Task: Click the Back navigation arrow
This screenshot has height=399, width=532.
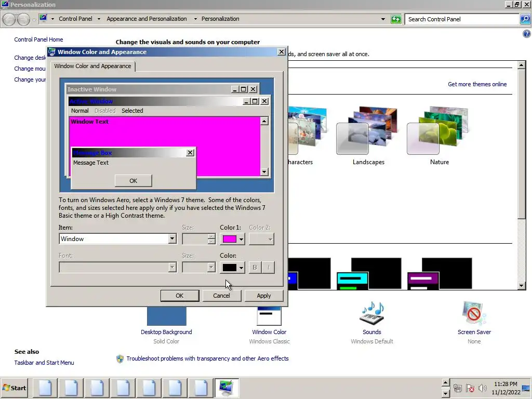Action: 9,19
